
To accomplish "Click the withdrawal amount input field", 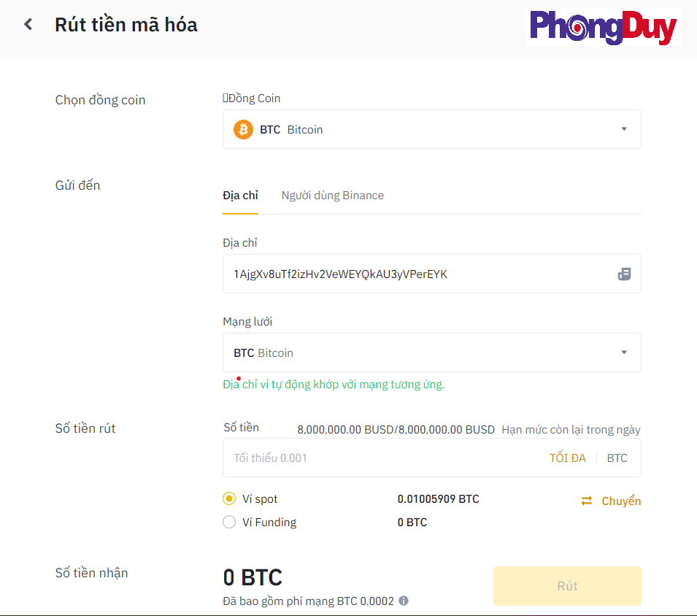I will (380, 458).
